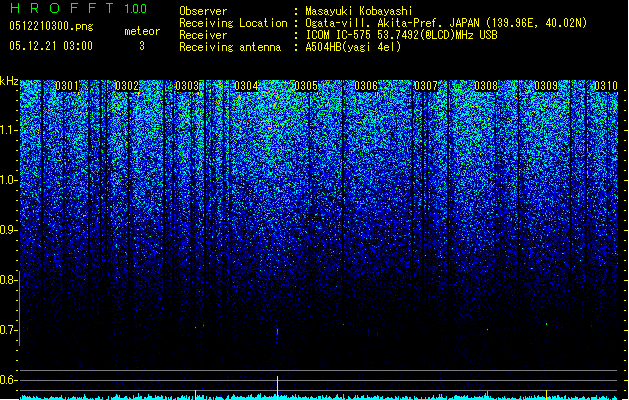Viewport: 629px width, 400px height.
Task: Click the 0301 time marker
Action: [67, 86]
